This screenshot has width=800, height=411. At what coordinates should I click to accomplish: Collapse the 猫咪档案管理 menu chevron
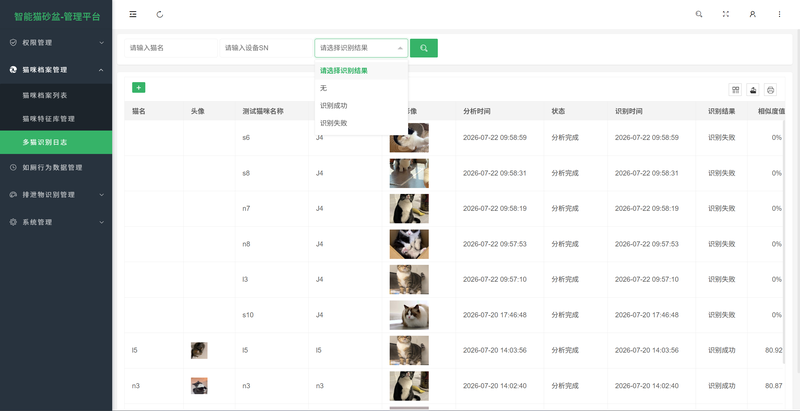[x=101, y=69]
